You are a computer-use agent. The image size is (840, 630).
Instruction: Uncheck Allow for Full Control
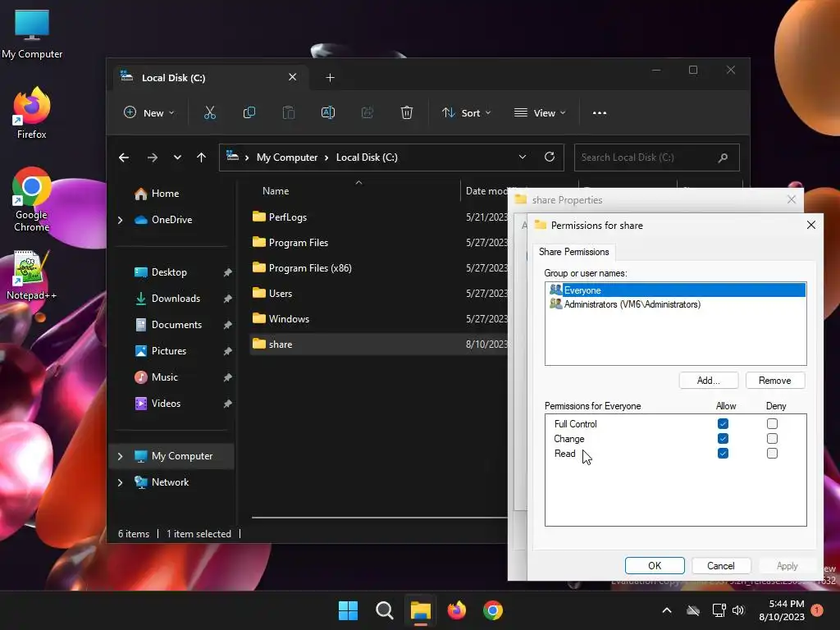[723, 424]
